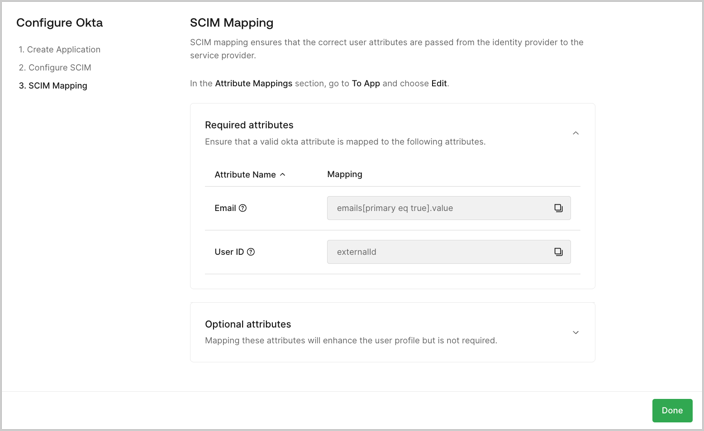This screenshot has height=431, width=704.
Task: Click the Optional attributes heading
Action: pyautogui.click(x=248, y=324)
